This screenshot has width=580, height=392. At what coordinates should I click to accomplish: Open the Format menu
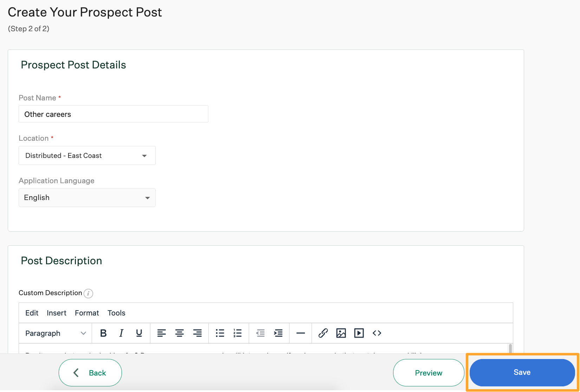86,313
